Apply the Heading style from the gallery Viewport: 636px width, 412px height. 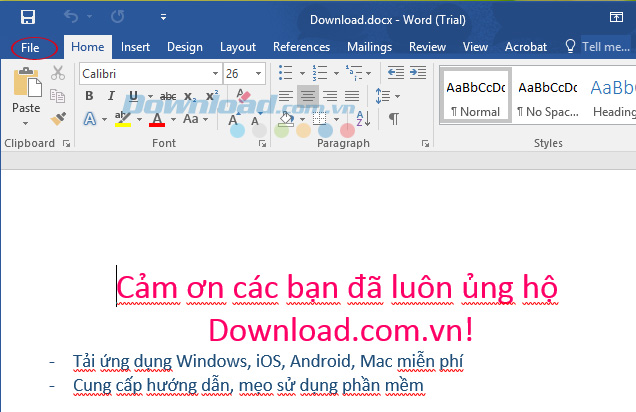coord(612,98)
